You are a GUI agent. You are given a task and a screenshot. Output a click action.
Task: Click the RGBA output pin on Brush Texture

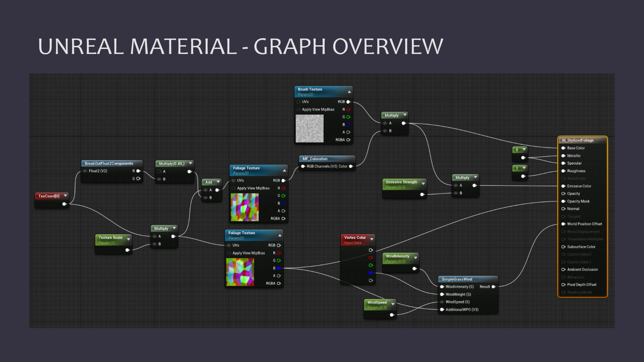pos(348,140)
